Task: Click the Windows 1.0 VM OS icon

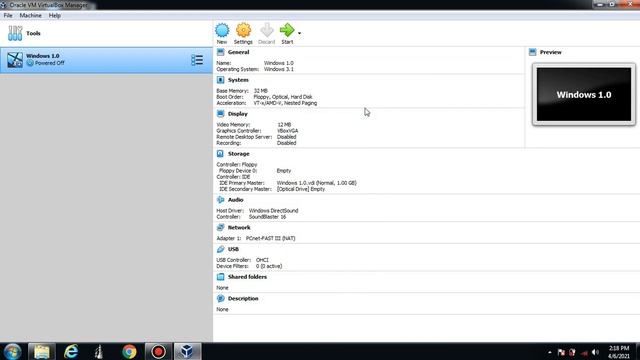Action: click(15, 60)
